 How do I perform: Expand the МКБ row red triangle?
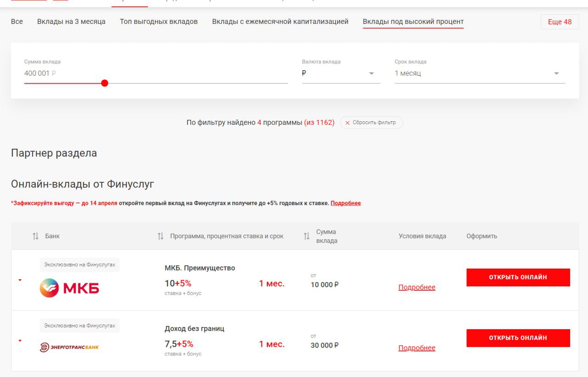[x=20, y=280]
